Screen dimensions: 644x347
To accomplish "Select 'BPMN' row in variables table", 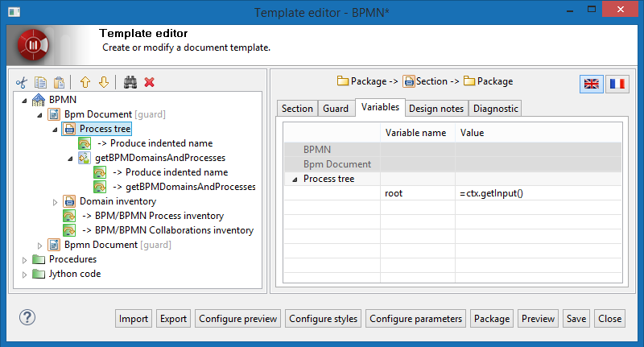I will coord(452,150).
